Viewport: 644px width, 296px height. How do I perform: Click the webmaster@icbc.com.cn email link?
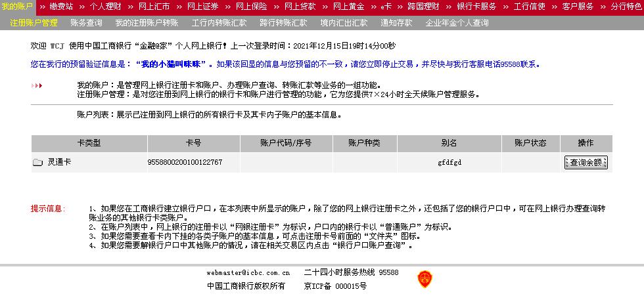point(248,272)
